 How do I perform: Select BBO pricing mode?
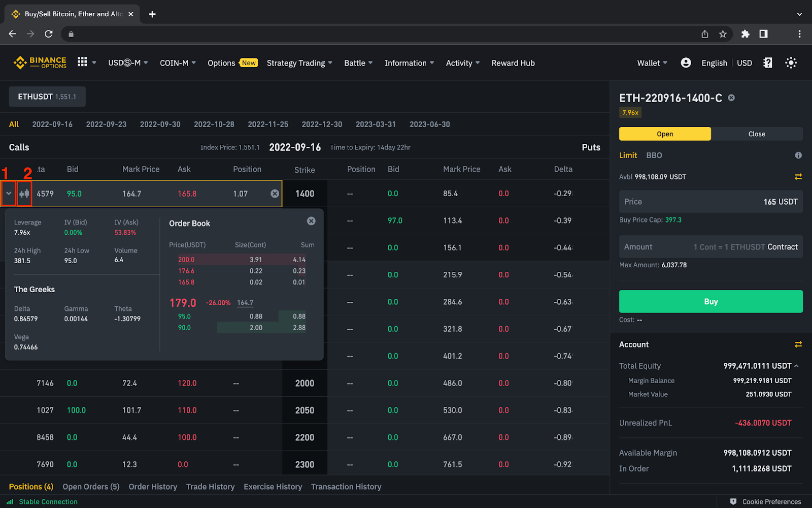654,155
